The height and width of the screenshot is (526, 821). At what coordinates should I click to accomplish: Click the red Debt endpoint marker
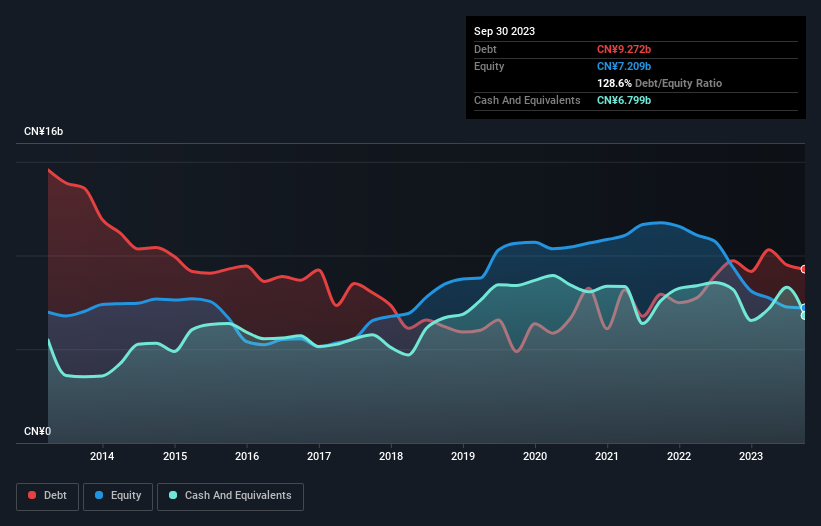pos(804,269)
